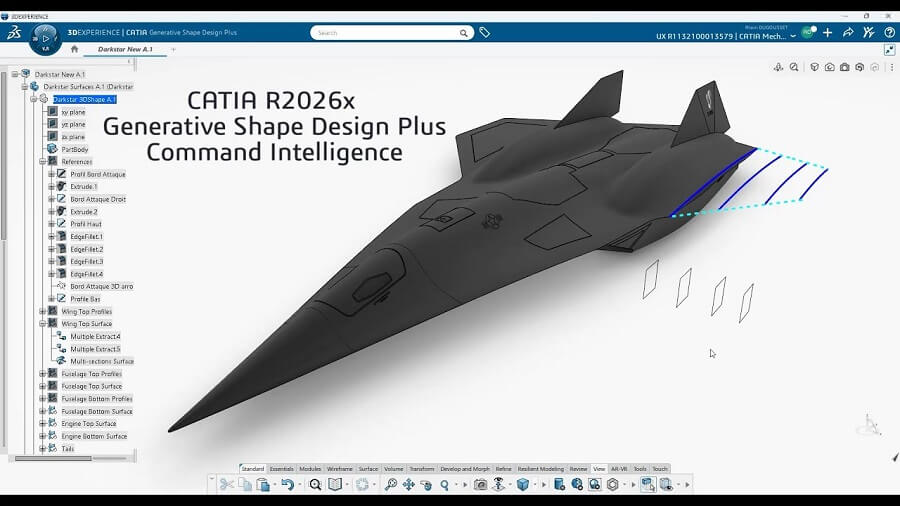Click the camera icon in the top-right viewer tools
This screenshot has height=506, width=900.
click(x=844, y=67)
